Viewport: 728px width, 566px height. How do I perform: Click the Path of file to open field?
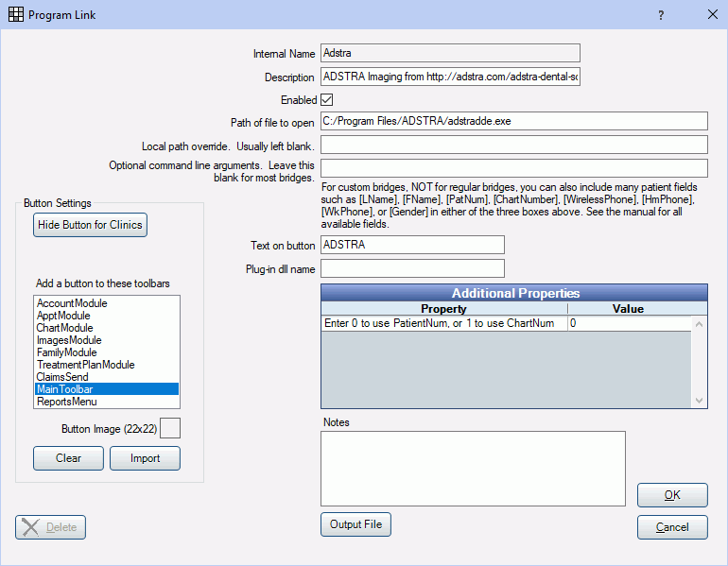[514, 121]
